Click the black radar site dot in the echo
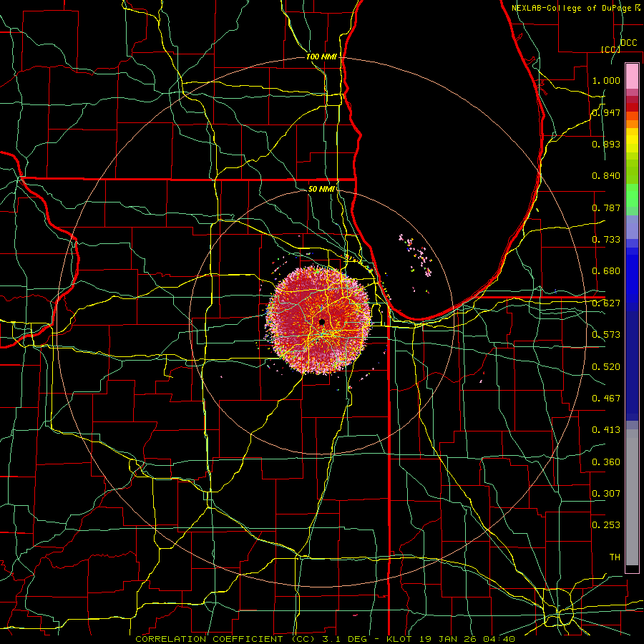 point(321,322)
